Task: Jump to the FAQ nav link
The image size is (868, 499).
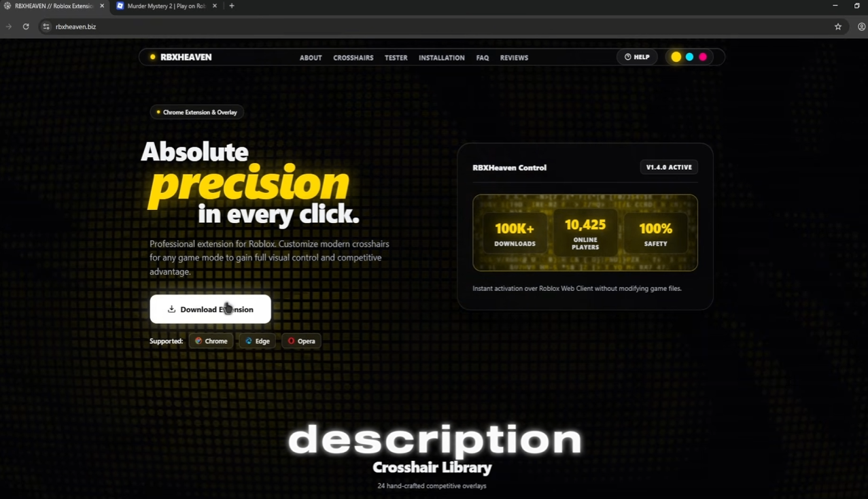Action: click(x=483, y=58)
